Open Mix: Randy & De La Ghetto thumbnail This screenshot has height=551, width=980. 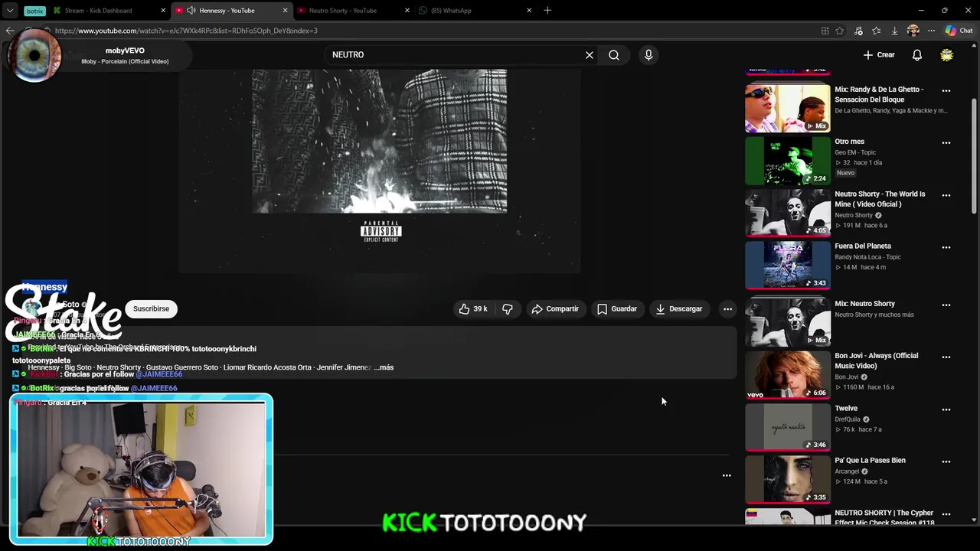click(x=788, y=108)
